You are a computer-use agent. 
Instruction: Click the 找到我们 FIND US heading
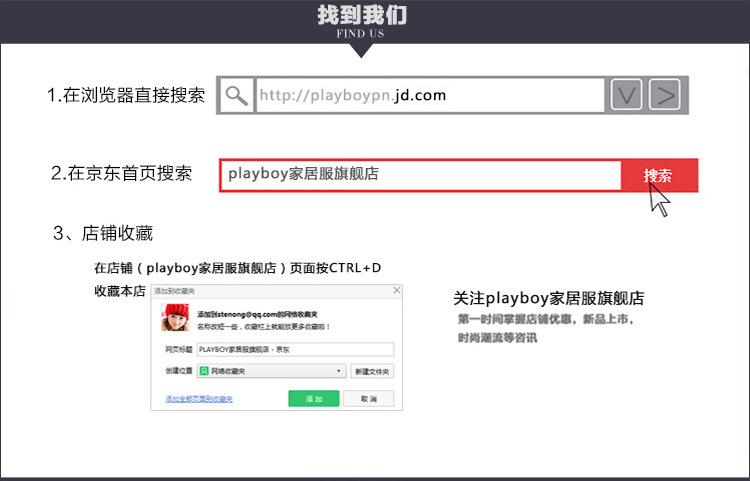(x=362, y=22)
